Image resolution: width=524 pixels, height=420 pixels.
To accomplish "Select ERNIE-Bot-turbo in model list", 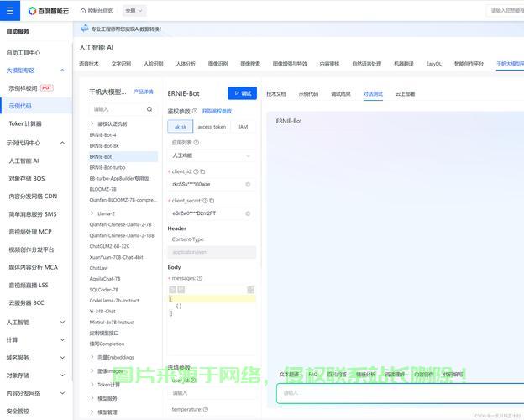I will [107, 167].
